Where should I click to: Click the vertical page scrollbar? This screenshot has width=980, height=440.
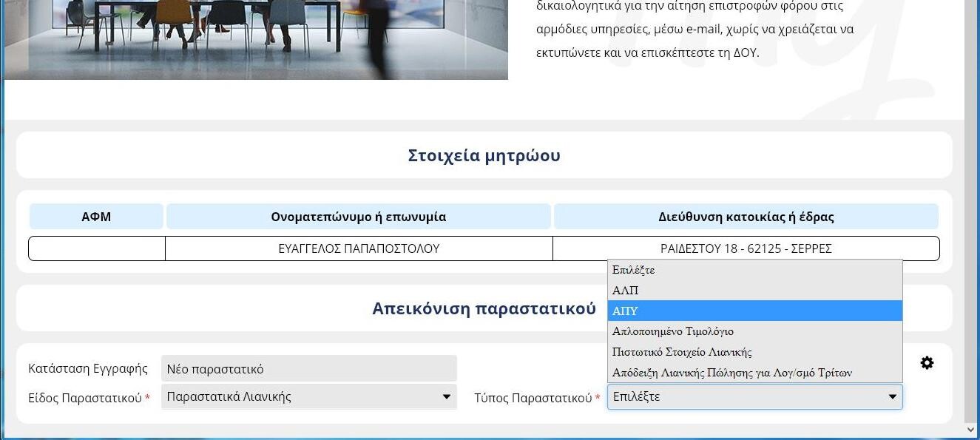(x=972, y=211)
